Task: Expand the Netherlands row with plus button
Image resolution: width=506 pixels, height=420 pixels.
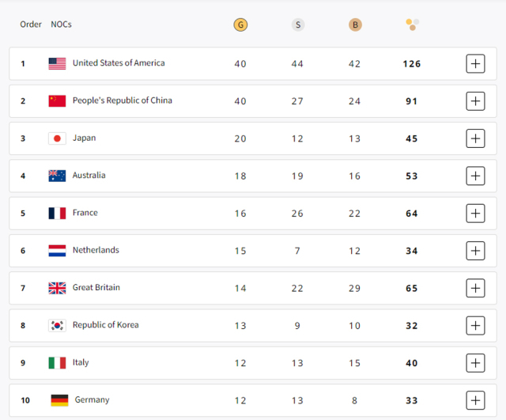Action: (475, 251)
